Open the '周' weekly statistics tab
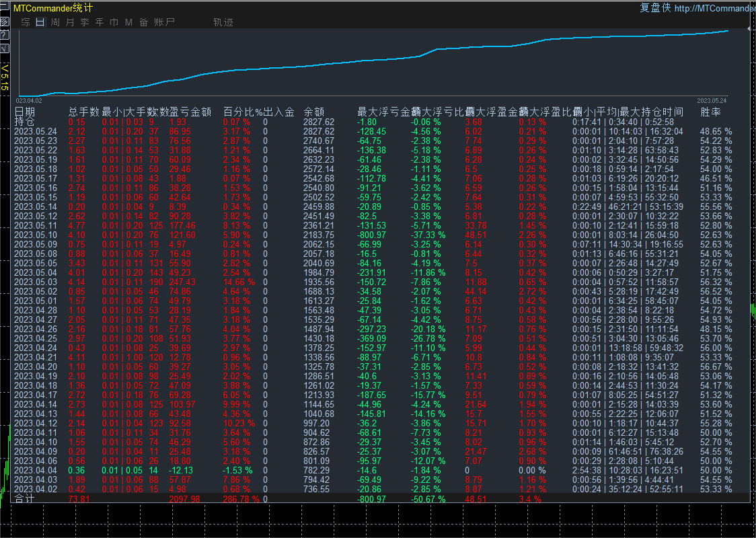 click(x=55, y=22)
